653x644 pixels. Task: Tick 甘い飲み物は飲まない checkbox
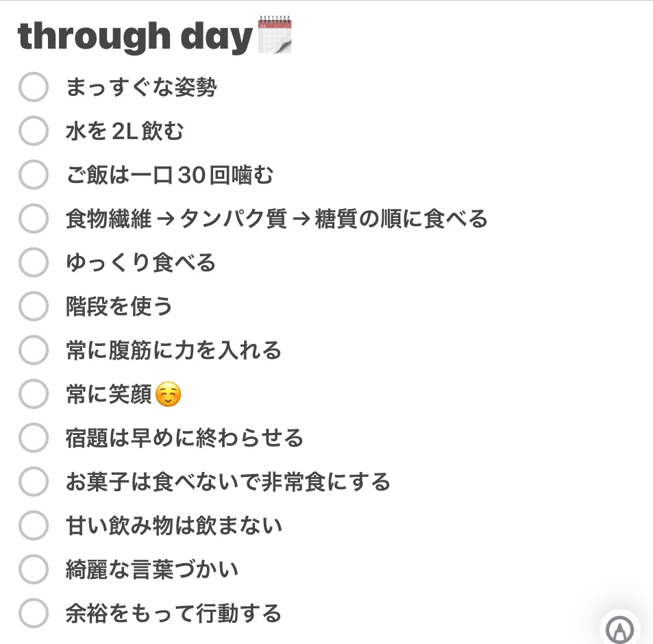pyautogui.click(x=33, y=525)
